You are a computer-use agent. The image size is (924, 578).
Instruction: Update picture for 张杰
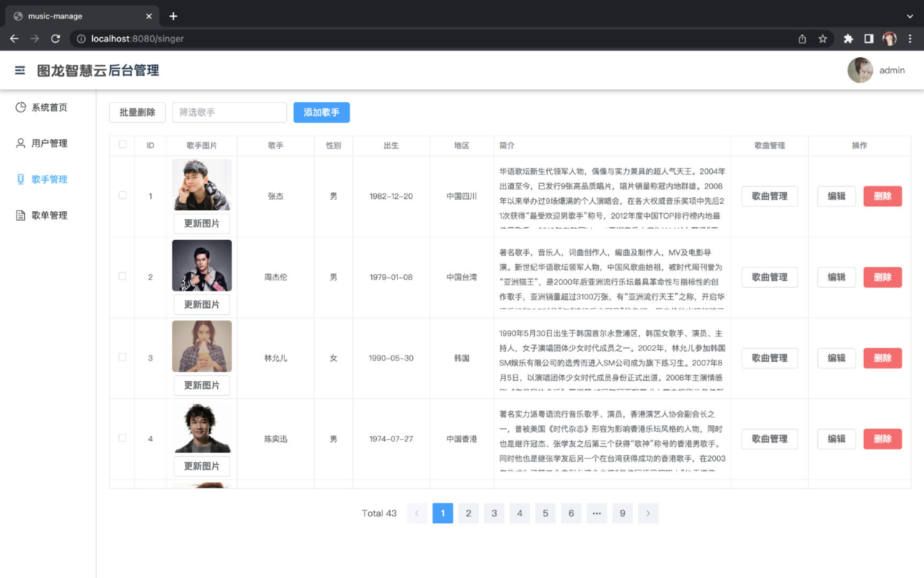tap(202, 224)
